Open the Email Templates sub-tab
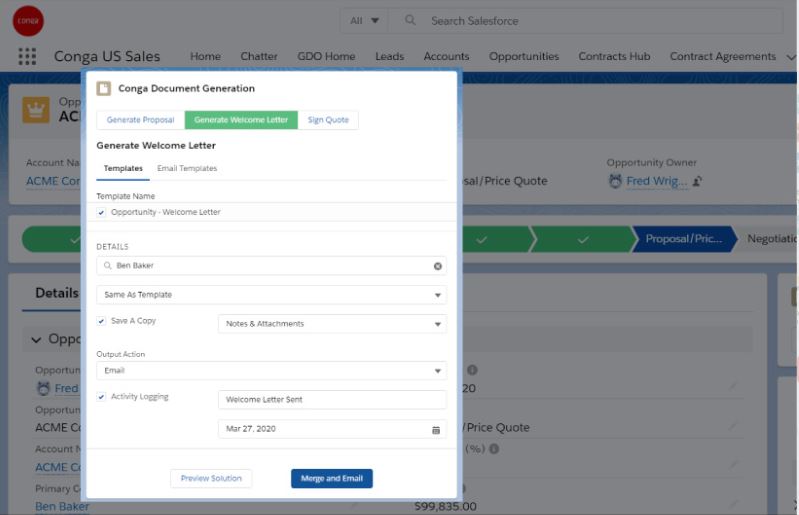The image size is (799, 515). click(x=187, y=169)
